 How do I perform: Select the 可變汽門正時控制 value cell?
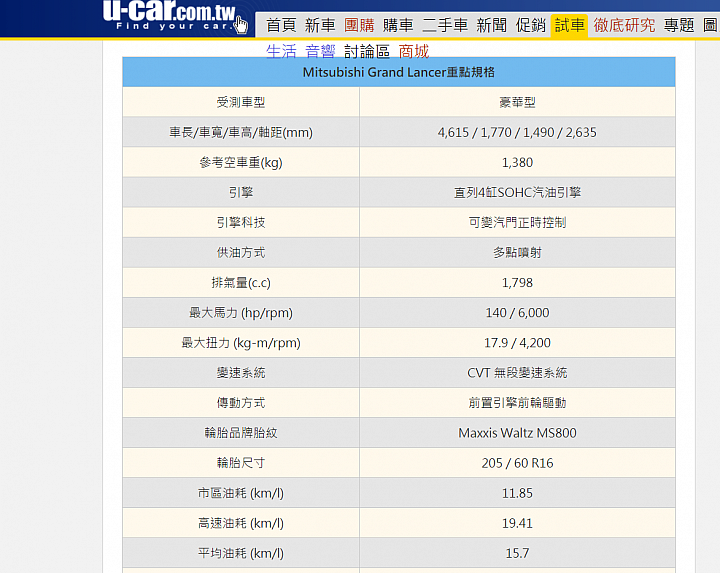[x=517, y=223]
